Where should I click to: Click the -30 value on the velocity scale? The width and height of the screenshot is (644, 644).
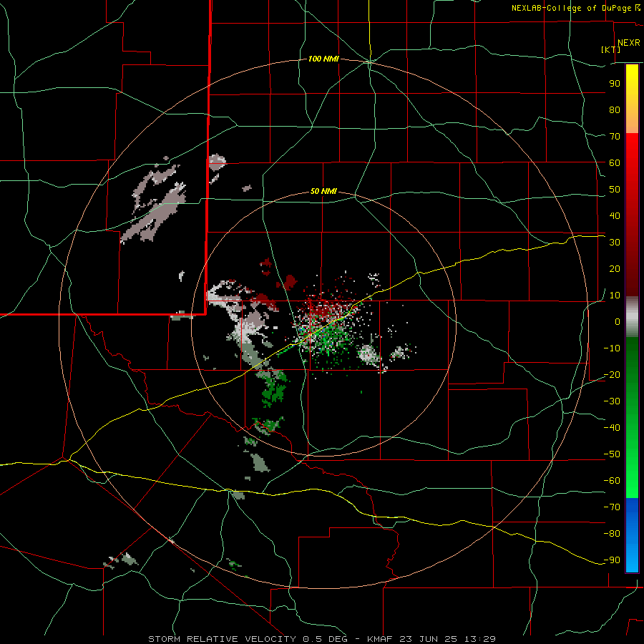(612, 401)
